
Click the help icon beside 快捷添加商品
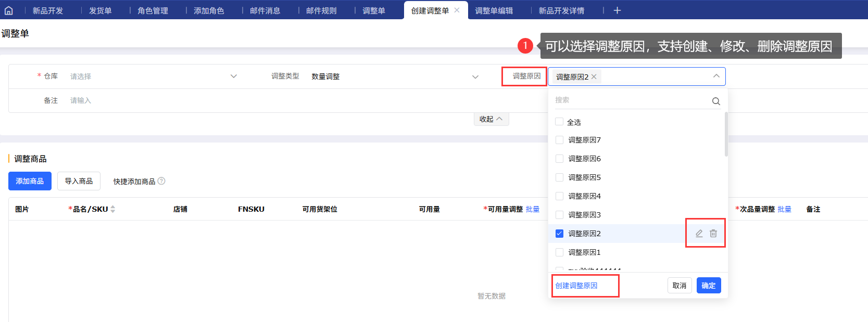point(161,181)
